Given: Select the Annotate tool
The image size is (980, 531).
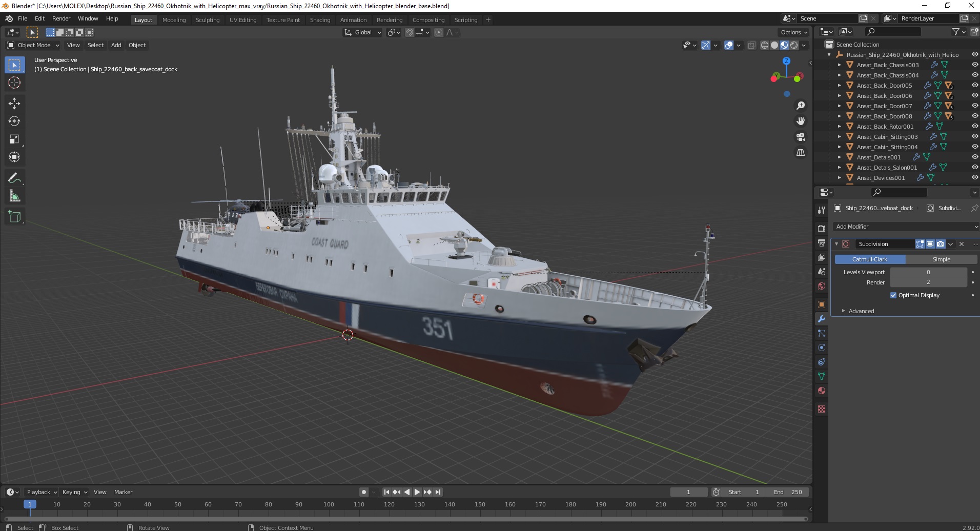Looking at the screenshot, I should click(x=14, y=178).
